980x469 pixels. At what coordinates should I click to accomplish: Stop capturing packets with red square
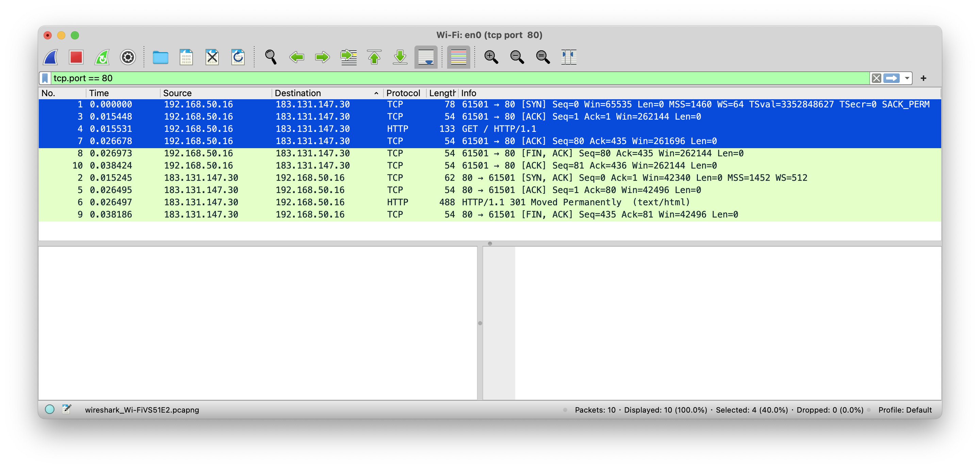(x=76, y=57)
